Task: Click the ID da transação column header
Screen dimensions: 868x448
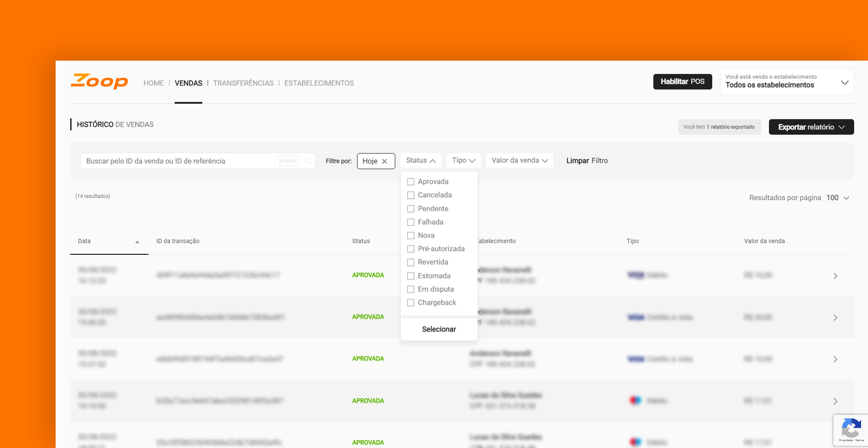Action: (x=178, y=241)
